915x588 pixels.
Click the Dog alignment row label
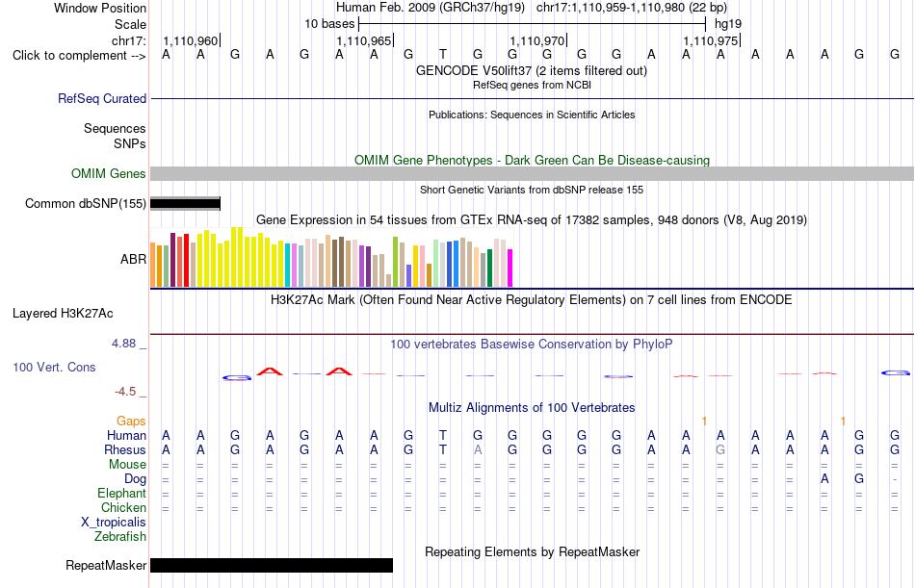click(136, 479)
